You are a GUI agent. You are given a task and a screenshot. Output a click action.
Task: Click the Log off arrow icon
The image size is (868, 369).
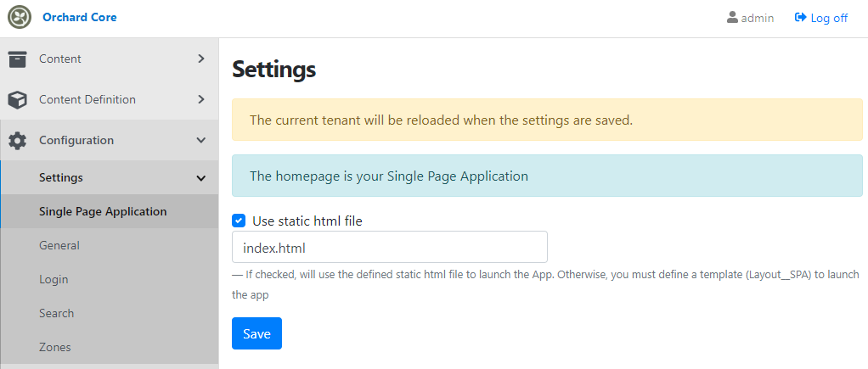[x=800, y=18]
